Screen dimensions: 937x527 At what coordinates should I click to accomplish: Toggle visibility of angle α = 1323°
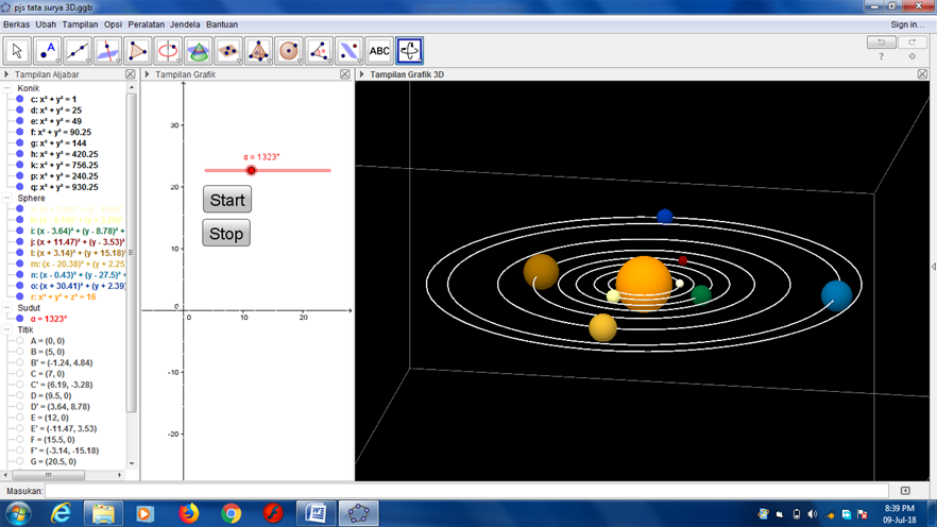click(x=20, y=319)
